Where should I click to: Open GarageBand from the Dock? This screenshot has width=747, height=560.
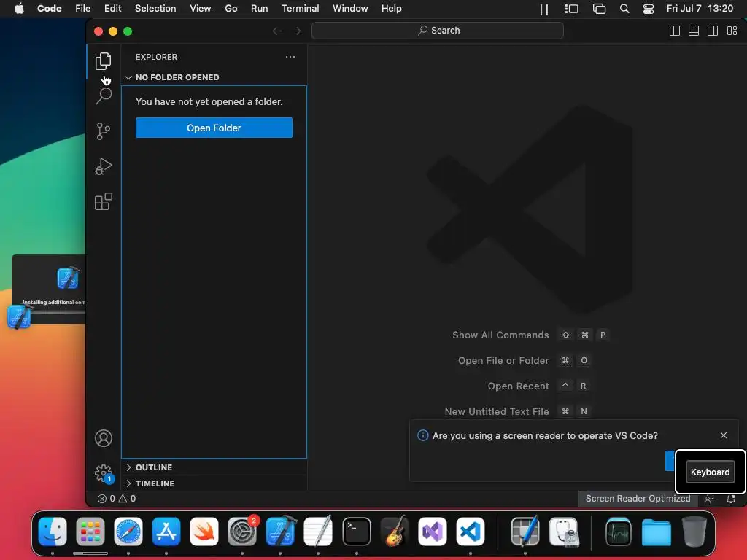[395, 532]
